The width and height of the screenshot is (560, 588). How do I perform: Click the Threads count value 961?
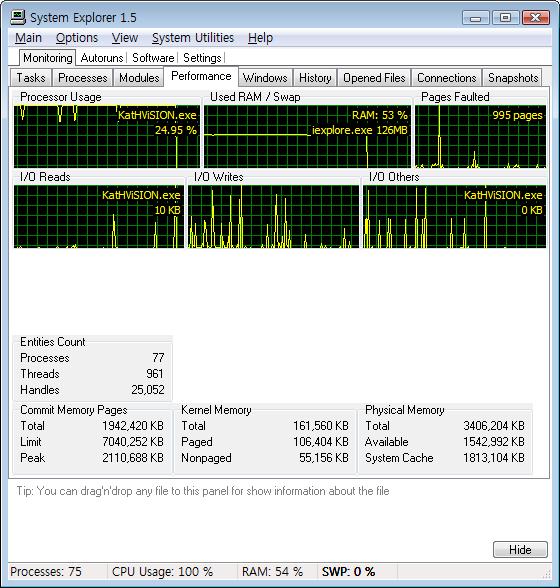coord(155,374)
